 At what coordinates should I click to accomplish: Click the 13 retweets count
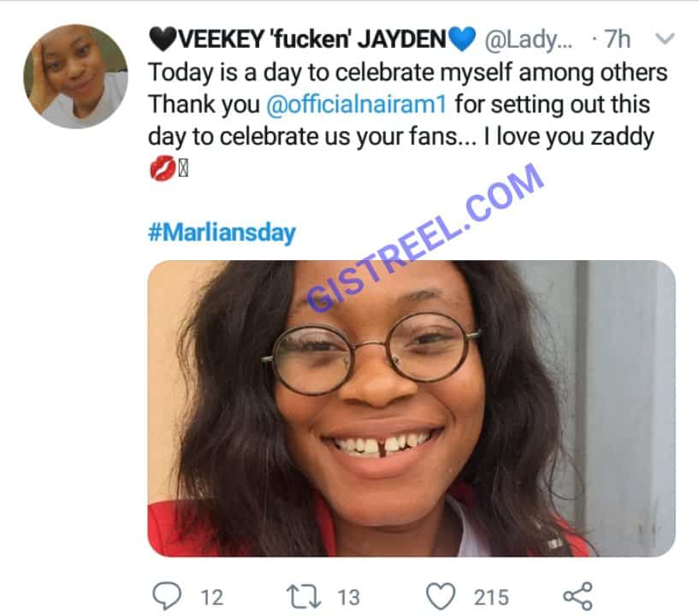(x=348, y=597)
